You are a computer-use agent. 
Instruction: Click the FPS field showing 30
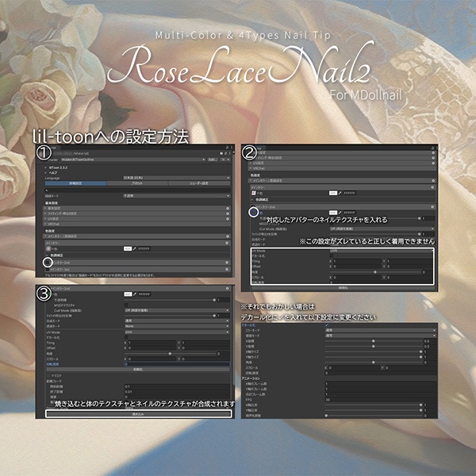click(381, 400)
